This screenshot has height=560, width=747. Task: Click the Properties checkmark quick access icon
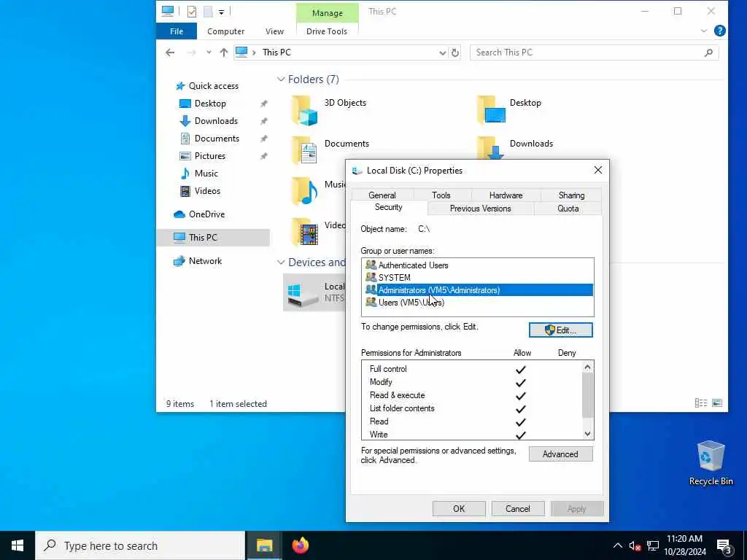click(x=192, y=12)
